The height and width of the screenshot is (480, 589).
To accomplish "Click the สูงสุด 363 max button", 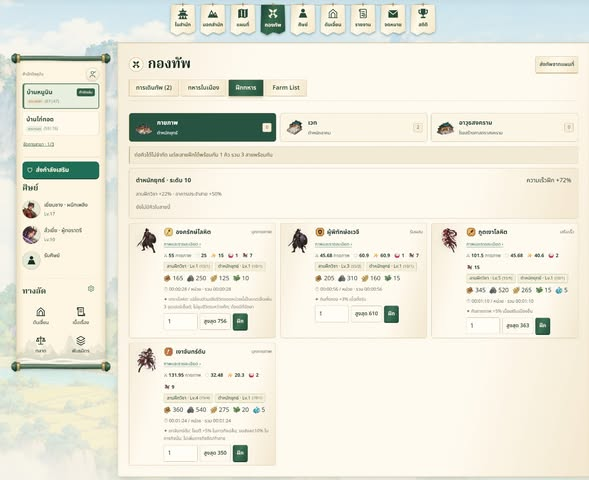I will click(517, 326).
